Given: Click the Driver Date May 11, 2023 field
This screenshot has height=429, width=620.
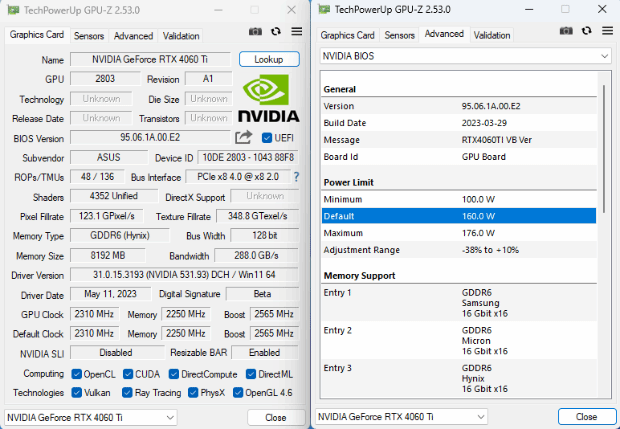Looking at the screenshot, I should pyautogui.click(x=110, y=294).
